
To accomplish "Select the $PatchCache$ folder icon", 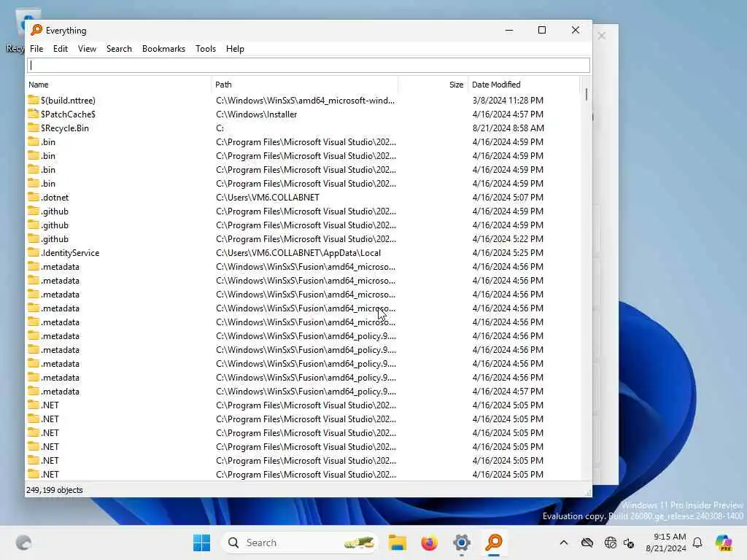I will 34,114.
